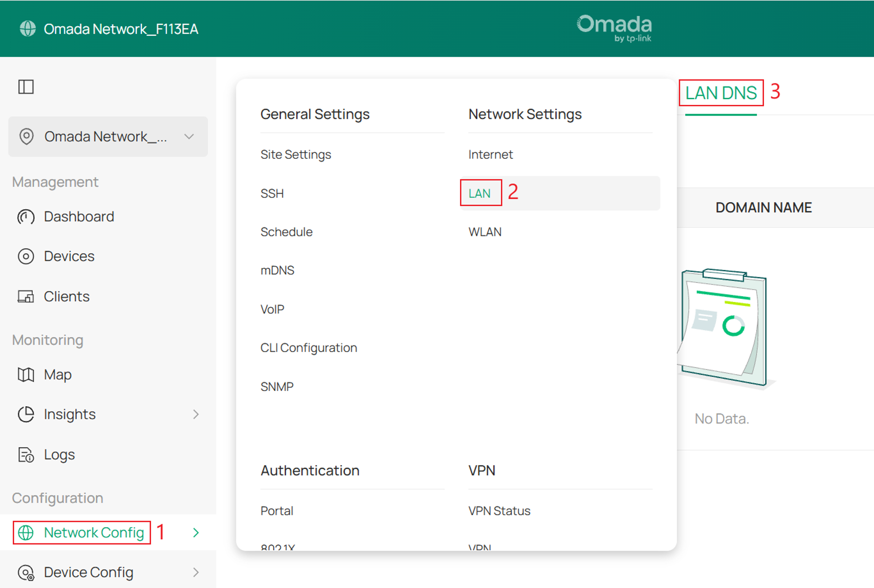Open the VoIP settings entry
The image size is (874, 588).
[x=272, y=309]
